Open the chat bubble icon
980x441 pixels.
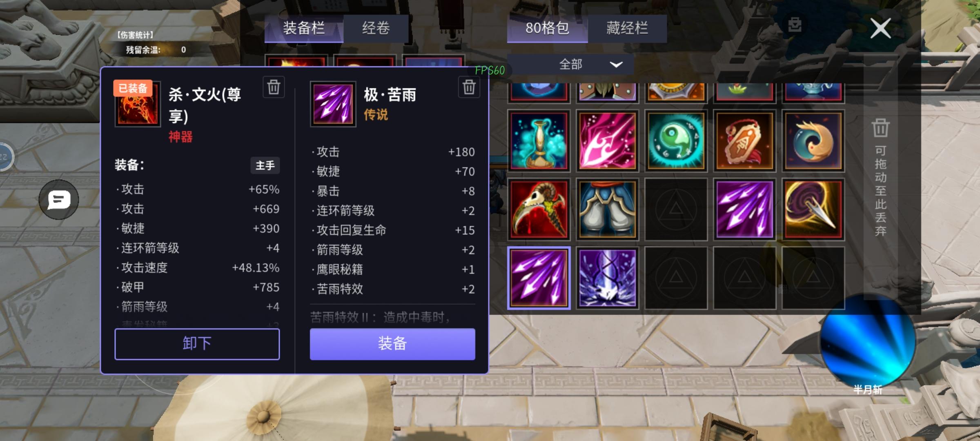(x=59, y=200)
